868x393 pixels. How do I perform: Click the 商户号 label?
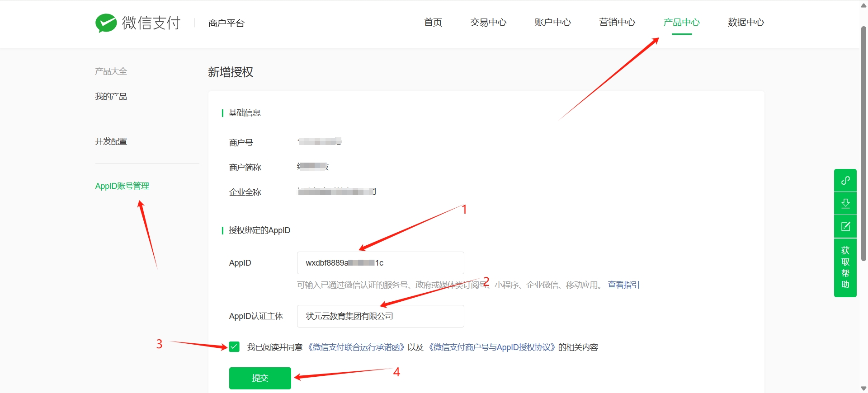[241, 143]
